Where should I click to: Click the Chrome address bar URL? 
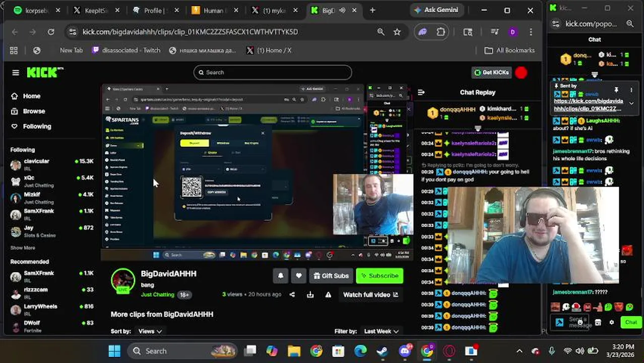click(x=190, y=32)
